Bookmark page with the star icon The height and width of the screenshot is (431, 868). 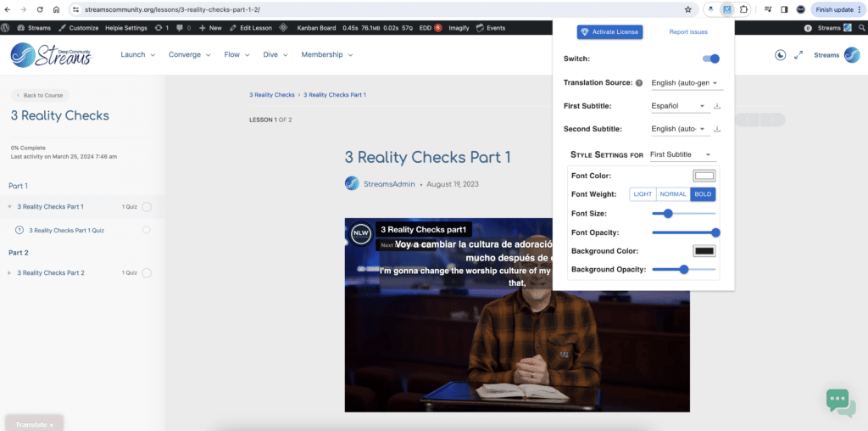click(x=687, y=9)
